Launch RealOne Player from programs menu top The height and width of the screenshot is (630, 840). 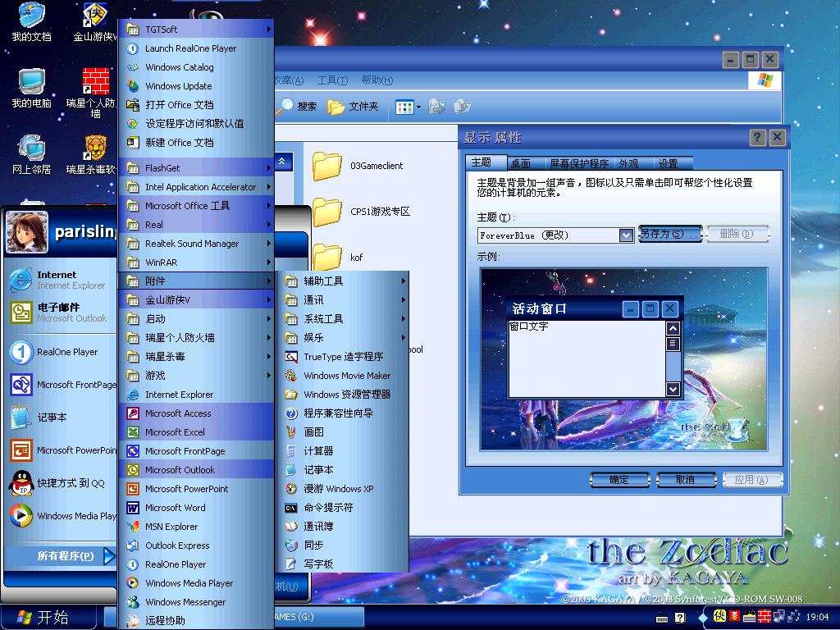pos(196,48)
